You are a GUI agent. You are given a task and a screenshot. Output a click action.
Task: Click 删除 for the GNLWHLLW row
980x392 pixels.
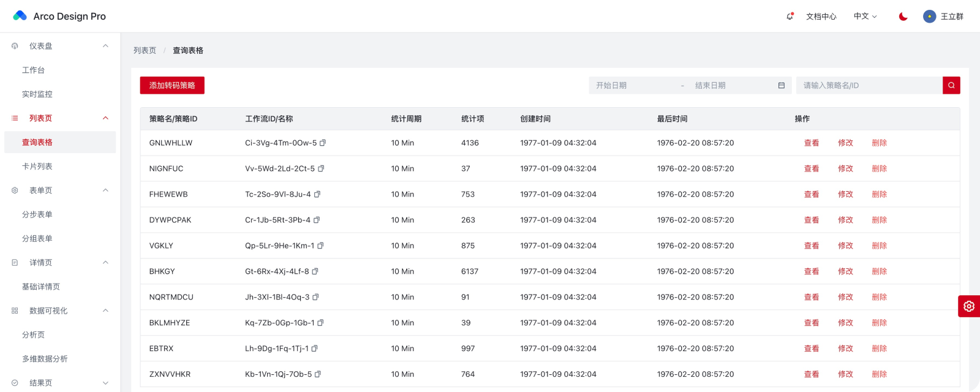[x=879, y=143]
